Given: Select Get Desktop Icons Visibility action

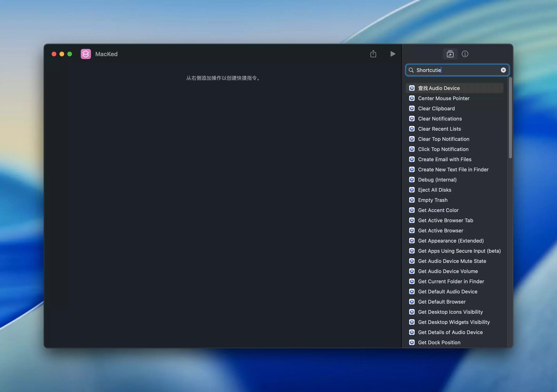Looking at the screenshot, I should pos(450,312).
